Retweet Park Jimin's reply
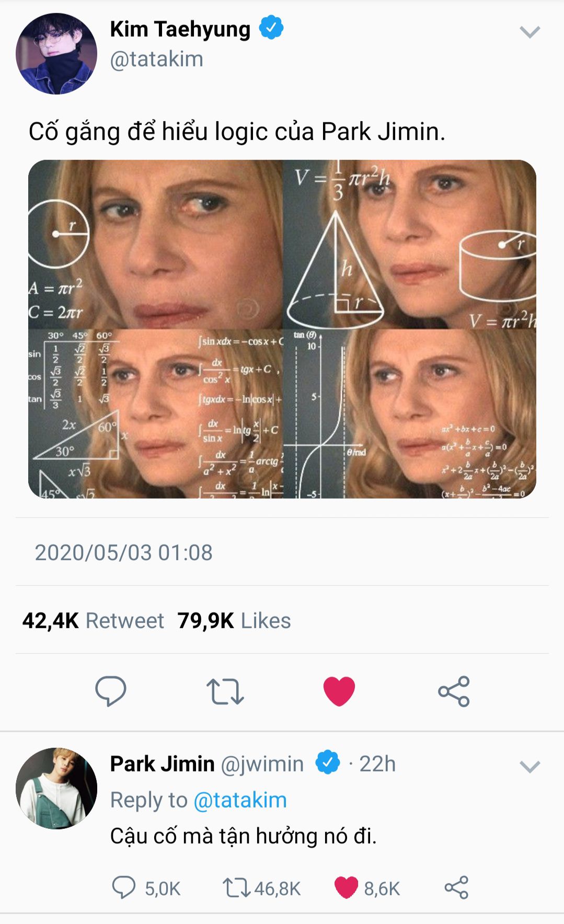This screenshot has height=924, width=564. [x=236, y=887]
